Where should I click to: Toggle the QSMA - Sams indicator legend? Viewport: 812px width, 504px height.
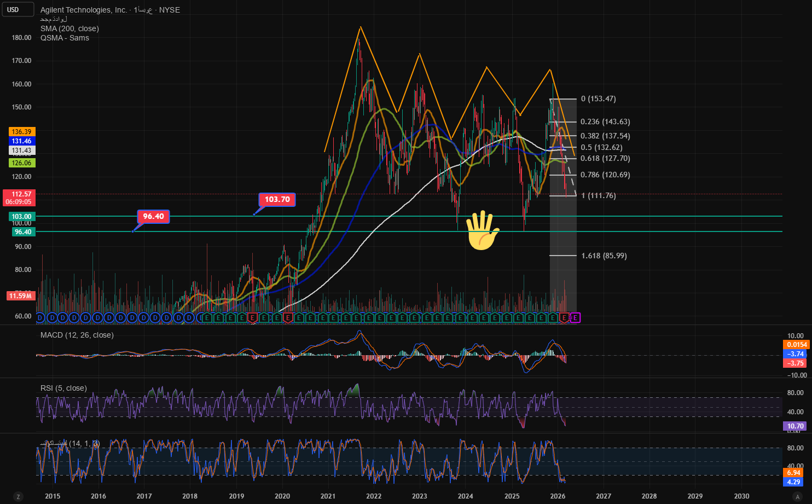tap(65, 38)
